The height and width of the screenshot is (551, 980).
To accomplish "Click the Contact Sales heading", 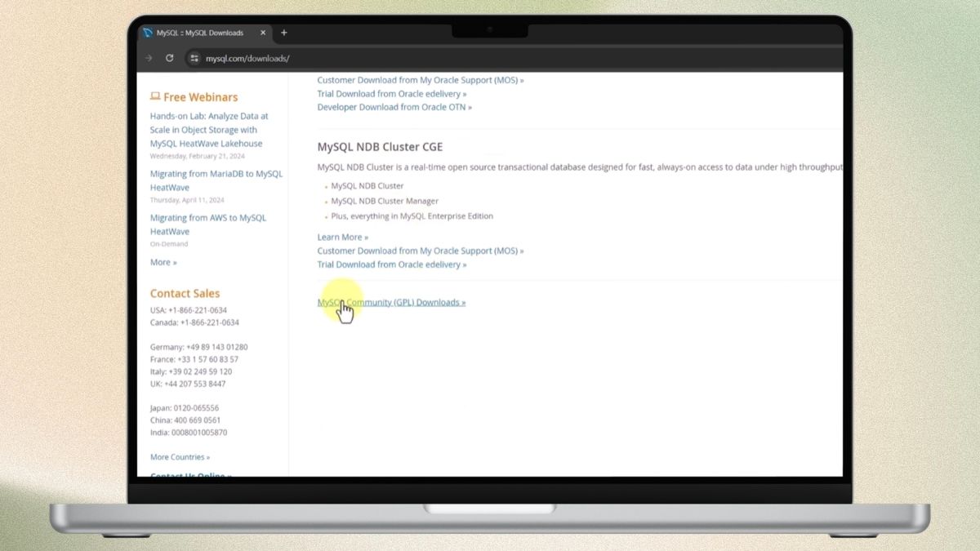I will (185, 293).
